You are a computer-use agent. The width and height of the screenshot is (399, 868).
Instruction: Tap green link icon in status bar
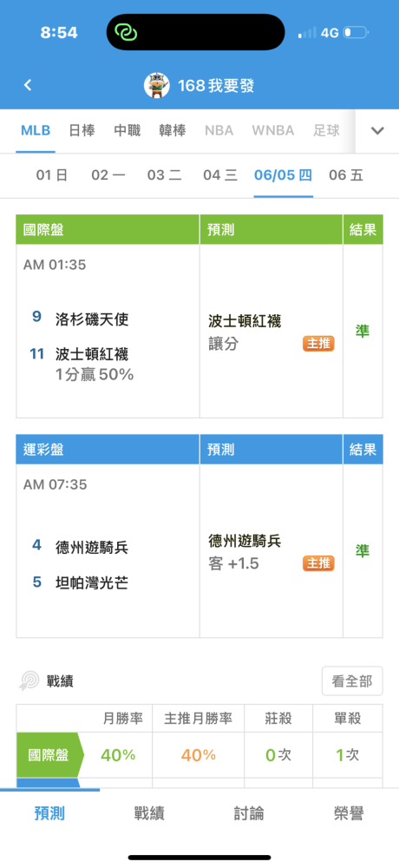pyautogui.click(x=126, y=32)
